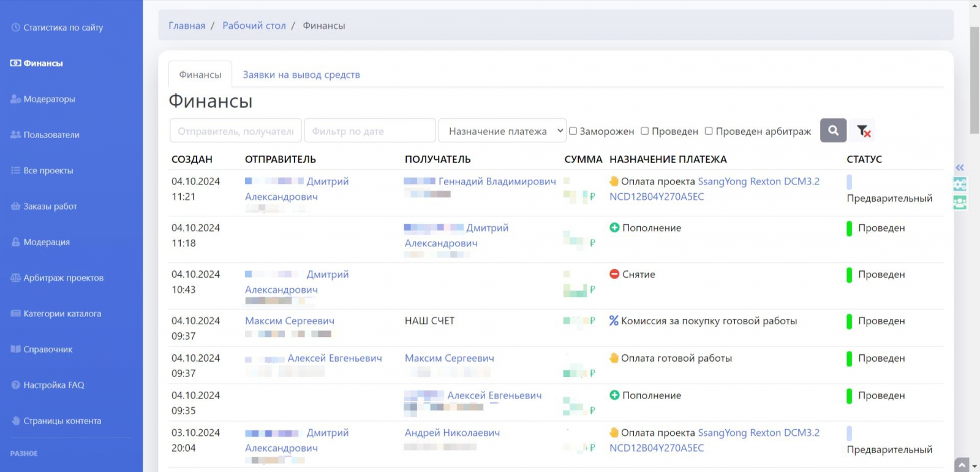Open Главная breadcrumb link

(x=187, y=26)
